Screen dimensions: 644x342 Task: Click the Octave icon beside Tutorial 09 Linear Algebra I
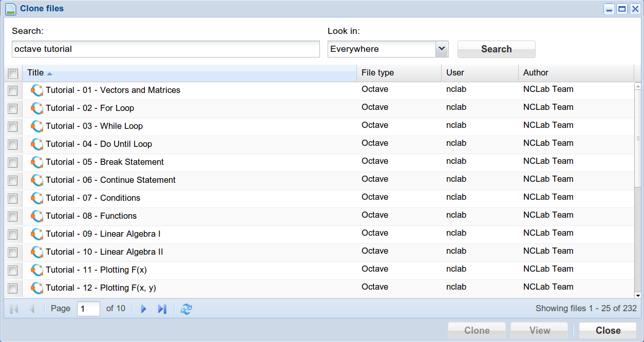click(x=37, y=234)
